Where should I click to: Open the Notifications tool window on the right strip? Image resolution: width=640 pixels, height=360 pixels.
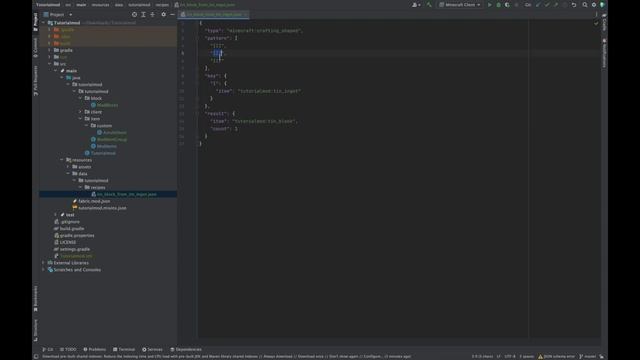tap(604, 53)
